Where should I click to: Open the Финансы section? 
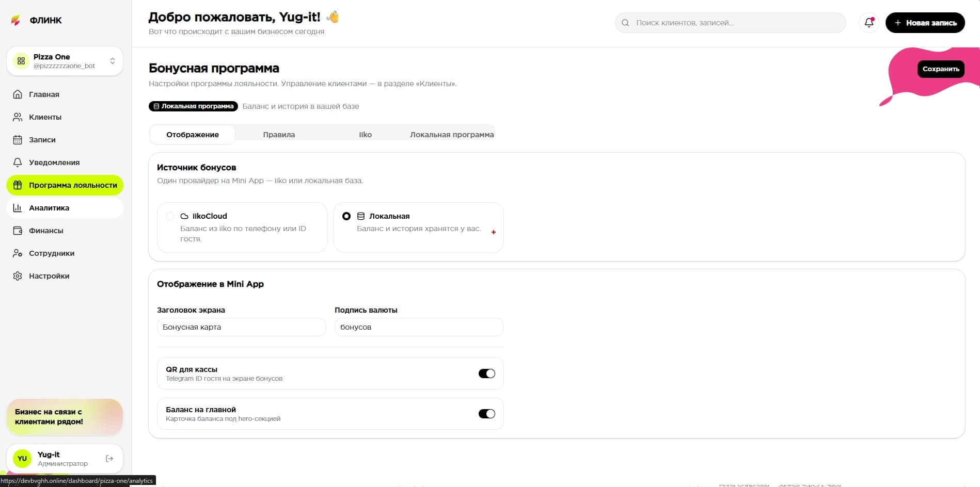pyautogui.click(x=65, y=231)
